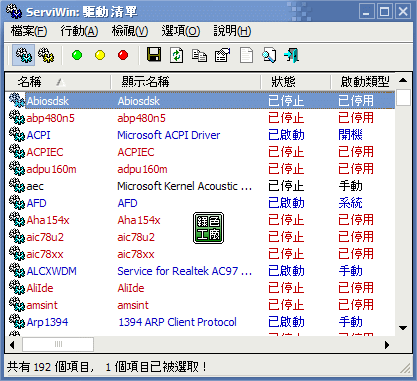Select the aic78u2 name entry
Image resolution: width=417 pixels, height=381 pixels.
(x=45, y=237)
